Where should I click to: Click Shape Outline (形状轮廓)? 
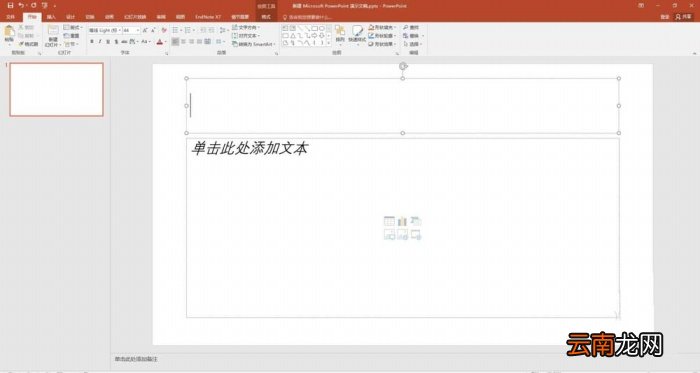[x=382, y=36]
